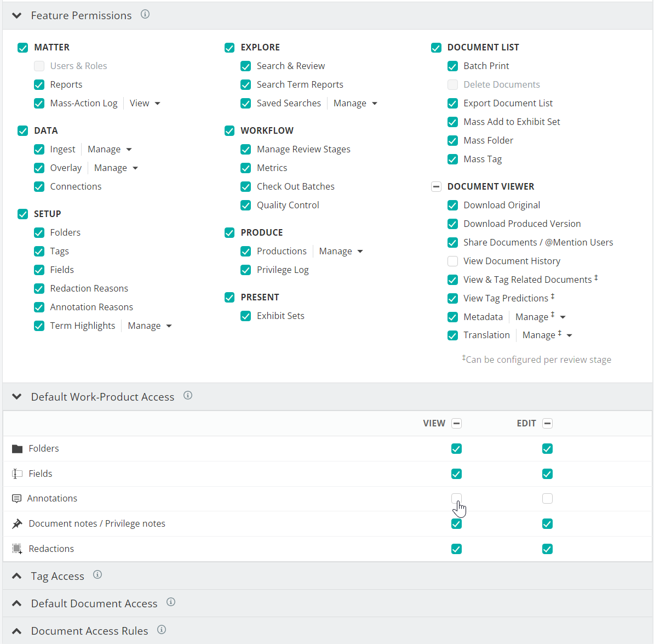The width and height of the screenshot is (654, 644).
Task: Uncheck Redactions edit access
Action: (x=548, y=549)
